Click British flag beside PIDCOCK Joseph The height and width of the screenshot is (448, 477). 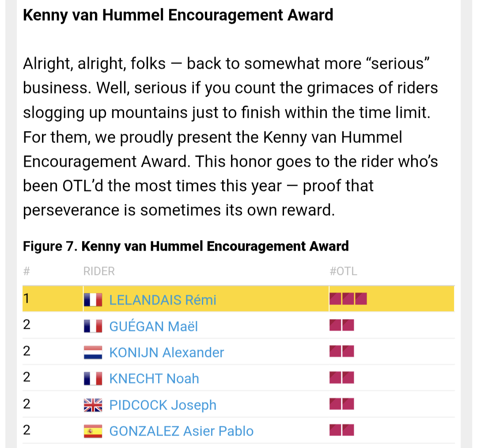coord(93,405)
